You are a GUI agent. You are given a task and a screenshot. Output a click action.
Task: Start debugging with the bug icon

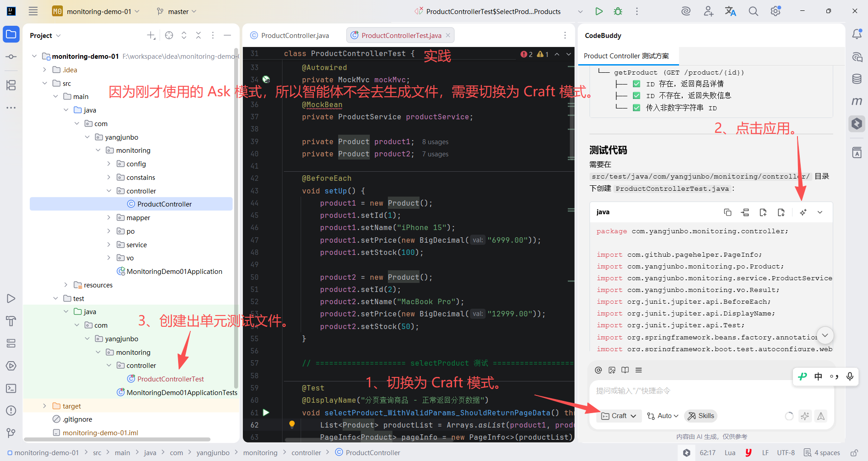tap(618, 11)
